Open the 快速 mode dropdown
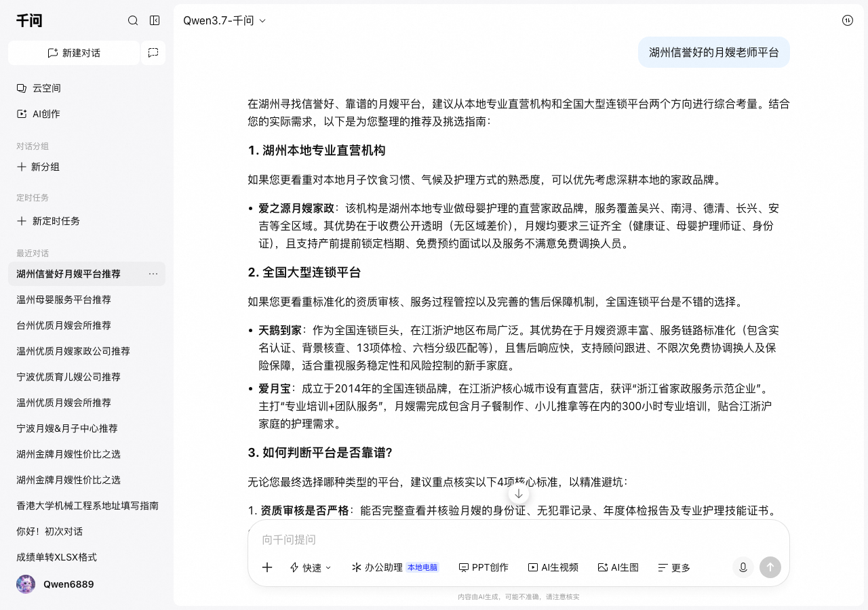This screenshot has width=868, height=610. (311, 567)
